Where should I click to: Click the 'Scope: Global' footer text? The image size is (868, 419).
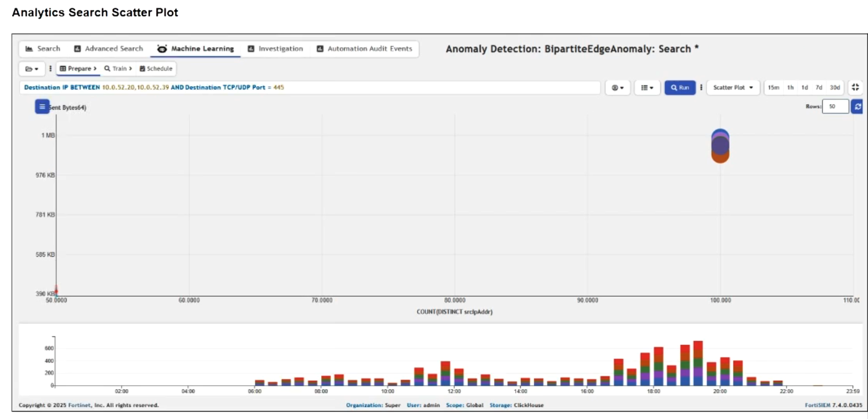pyautogui.click(x=465, y=405)
